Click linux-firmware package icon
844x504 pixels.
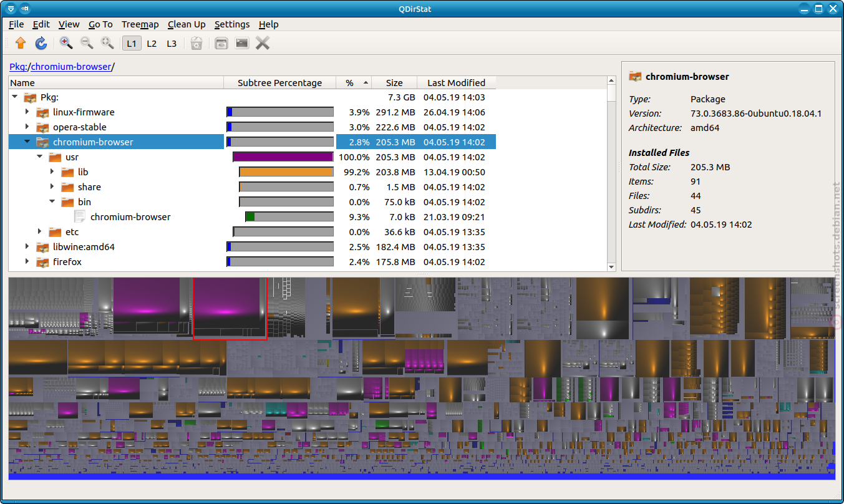[x=42, y=112]
